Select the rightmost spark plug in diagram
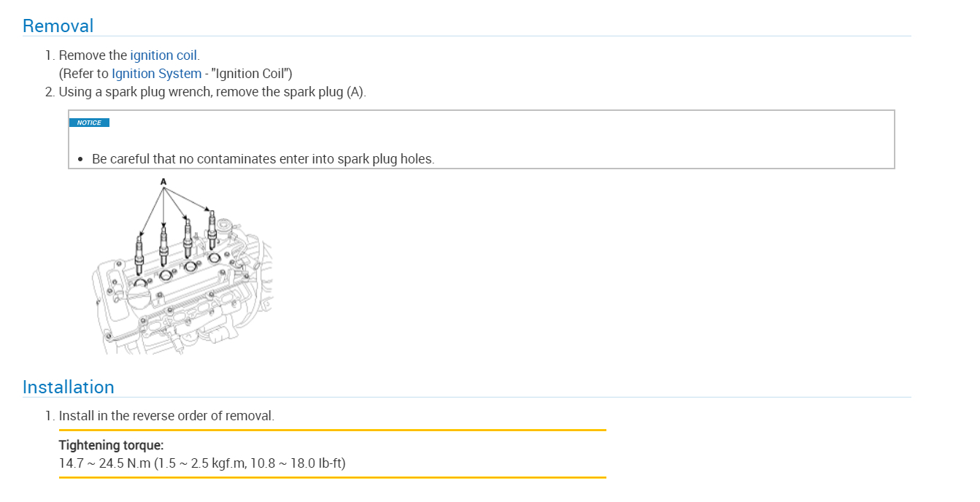Viewport: 980px width, 502px height. [x=212, y=227]
